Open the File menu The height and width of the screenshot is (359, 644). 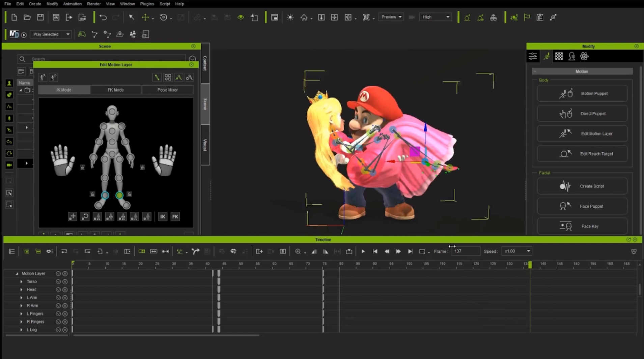coord(8,4)
